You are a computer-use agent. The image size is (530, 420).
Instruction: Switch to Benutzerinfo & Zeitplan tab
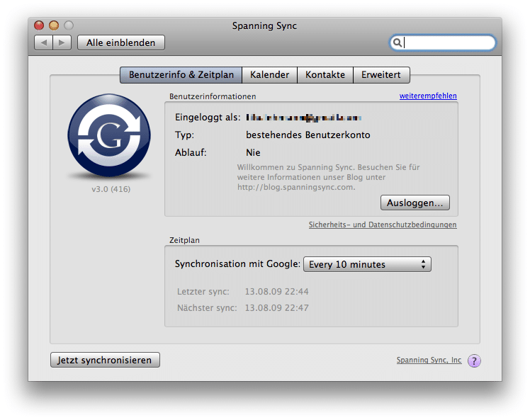click(181, 74)
